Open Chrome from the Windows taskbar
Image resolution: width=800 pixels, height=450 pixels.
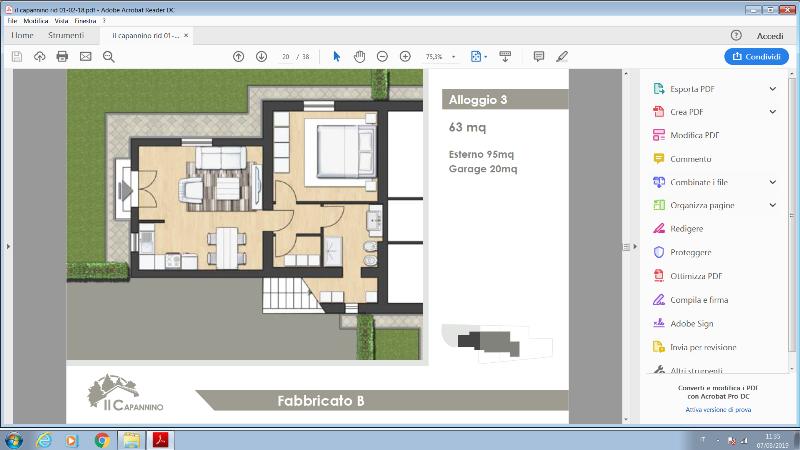tap(101, 439)
